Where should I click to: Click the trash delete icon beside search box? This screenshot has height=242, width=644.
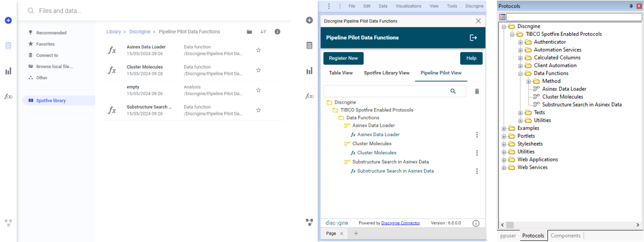coord(477,91)
